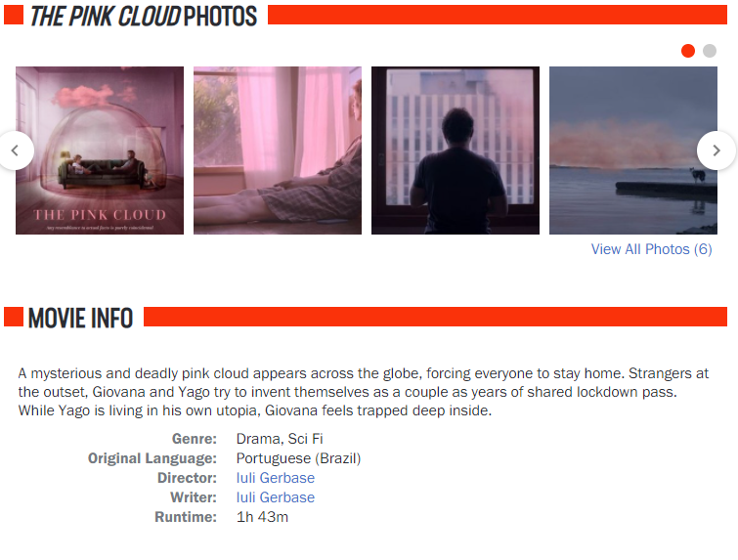738x560 pixels.
Task: Click the next photo arrow
Action: click(x=716, y=151)
